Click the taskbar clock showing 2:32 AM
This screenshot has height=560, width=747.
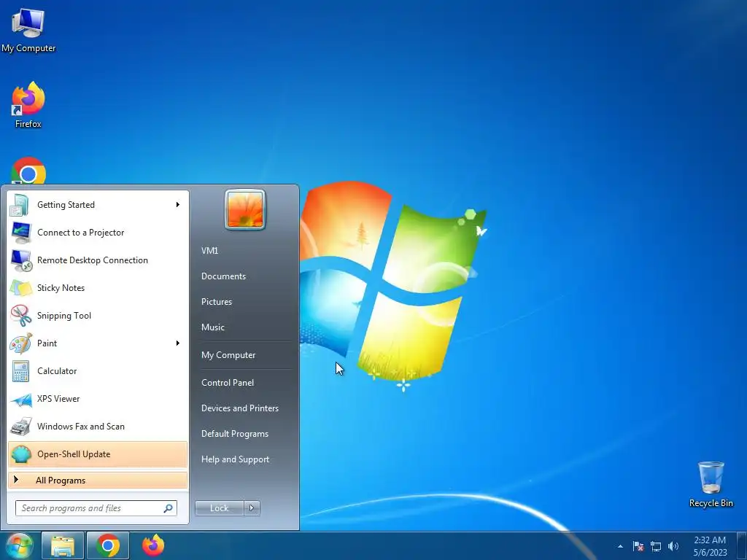[x=710, y=546]
